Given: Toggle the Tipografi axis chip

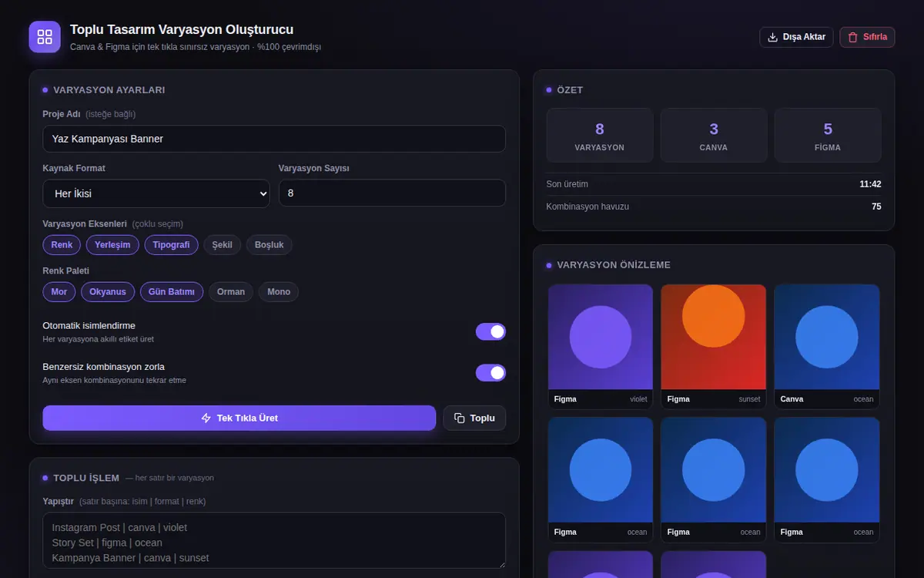Looking at the screenshot, I should 171,245.
